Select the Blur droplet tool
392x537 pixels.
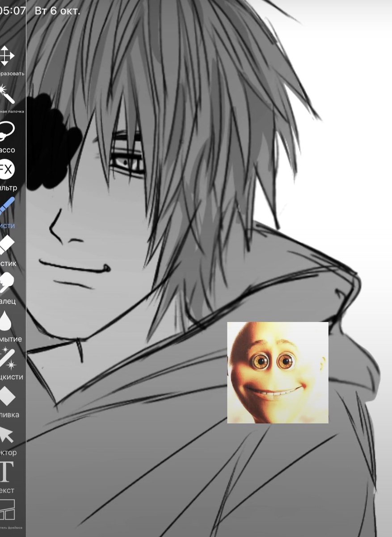tap(5, 320)
